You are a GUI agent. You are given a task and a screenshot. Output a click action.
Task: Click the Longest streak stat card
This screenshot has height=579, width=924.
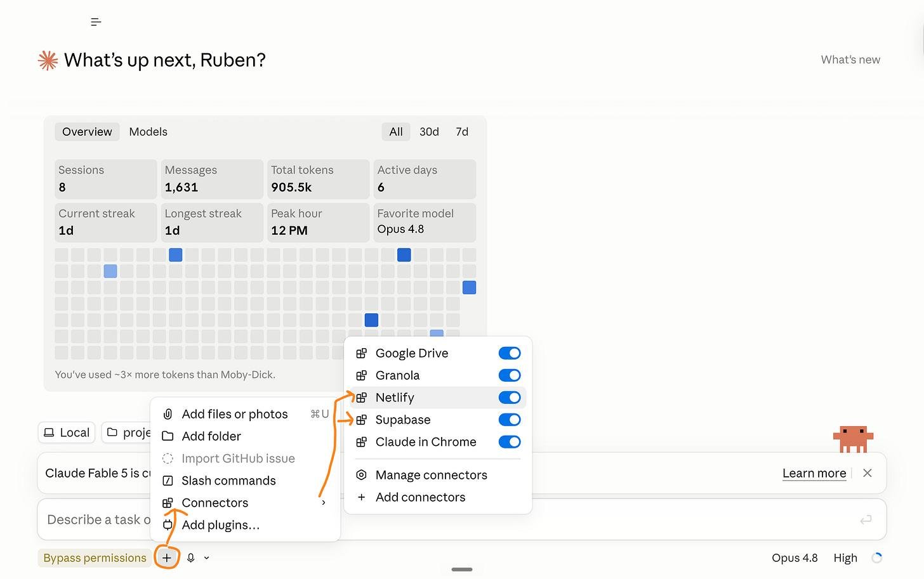(212, 222)
